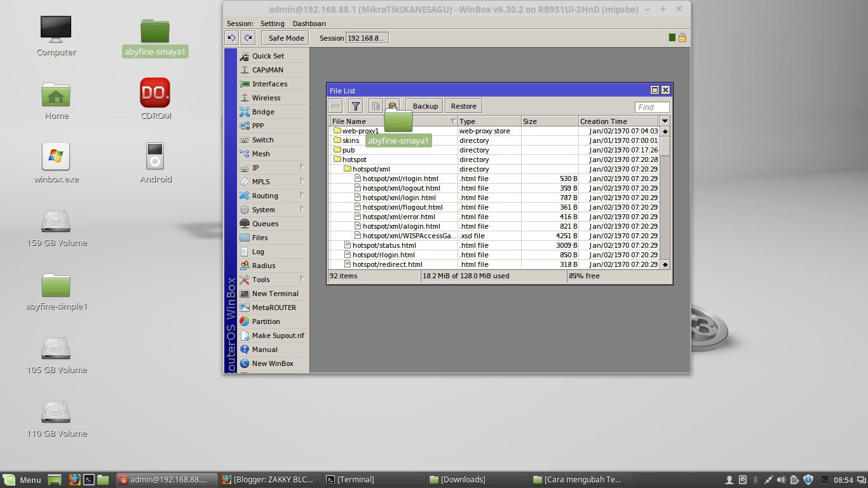
Task: Expand the MPLS submenu
Action: coord(273,182)
